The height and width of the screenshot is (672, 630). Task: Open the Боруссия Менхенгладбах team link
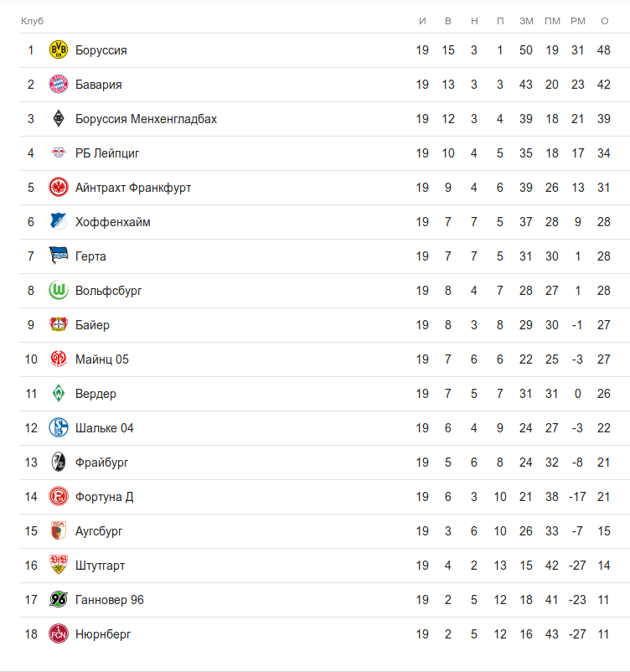click(x=146, y=119)
